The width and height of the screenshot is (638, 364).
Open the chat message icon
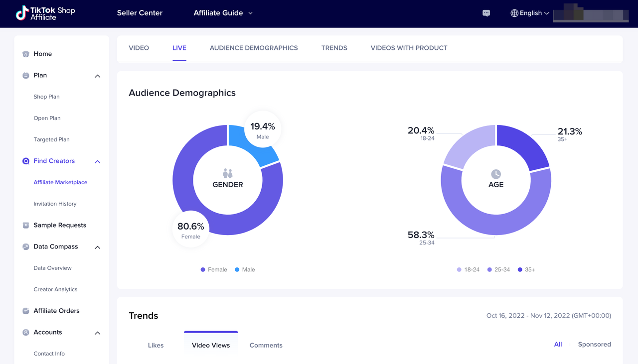[486, 13]
